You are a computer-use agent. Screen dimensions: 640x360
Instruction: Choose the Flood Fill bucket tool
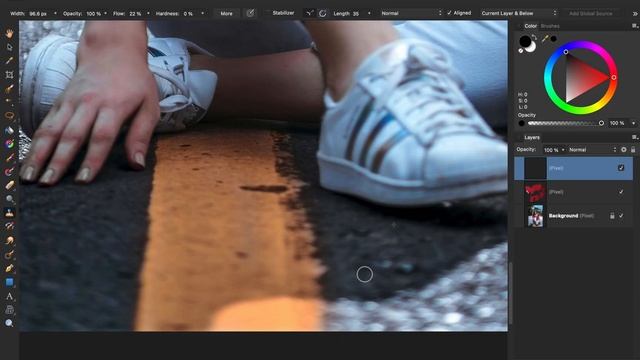coord(9,130)
